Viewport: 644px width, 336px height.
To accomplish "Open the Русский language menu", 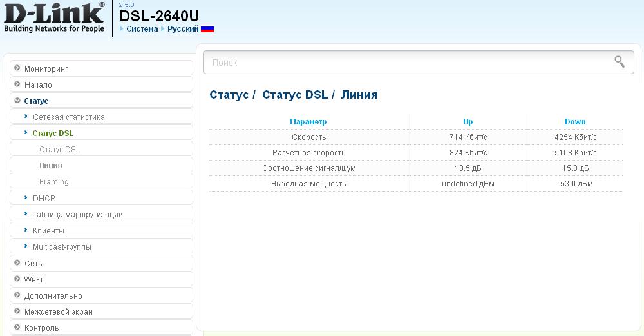I will click(183, 29).
